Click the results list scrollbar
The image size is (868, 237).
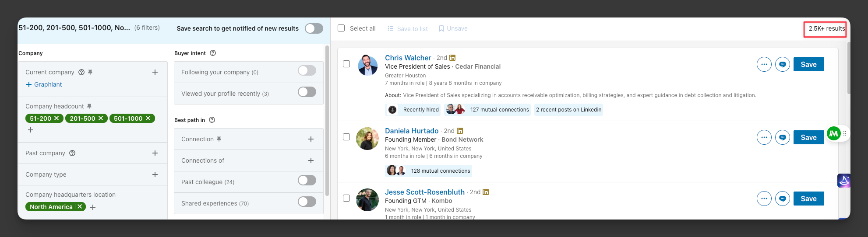[x=848, y=68]
